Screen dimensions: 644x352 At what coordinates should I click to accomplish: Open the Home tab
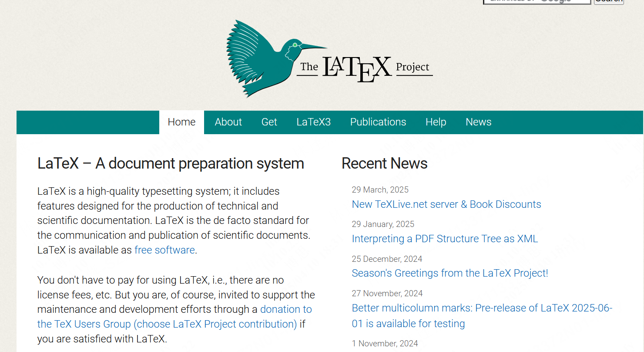pos(181,122)
